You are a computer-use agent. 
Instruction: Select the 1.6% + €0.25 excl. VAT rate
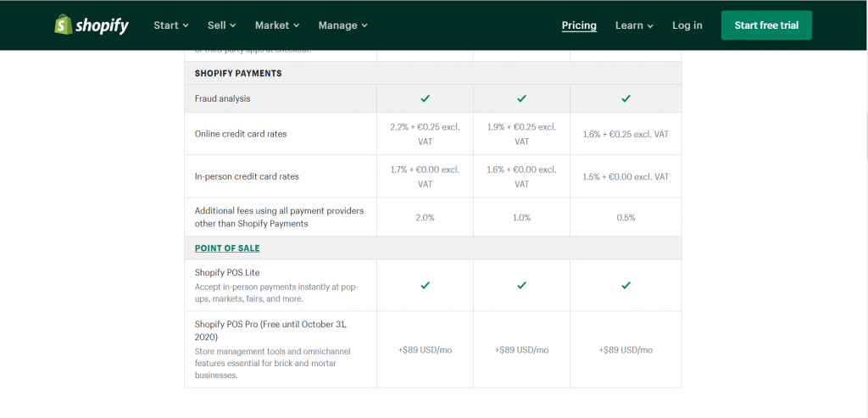pyautogui.click(x=626, y=134)
